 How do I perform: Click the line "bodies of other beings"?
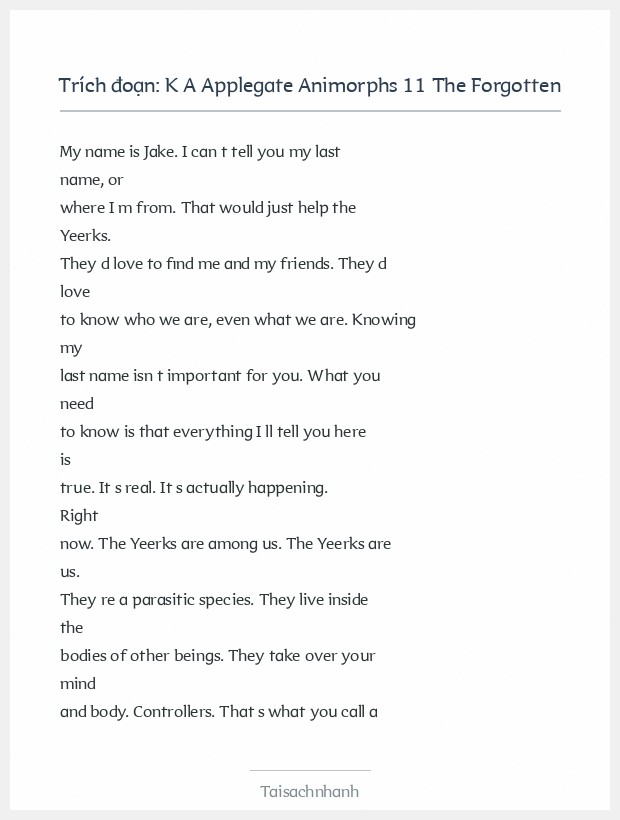pos(217,656)
